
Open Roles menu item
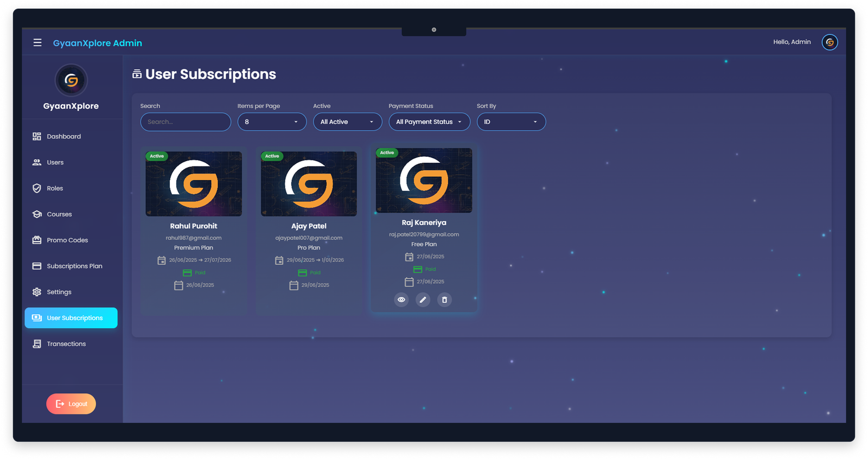pyautogui.click(x=71, y=188)
